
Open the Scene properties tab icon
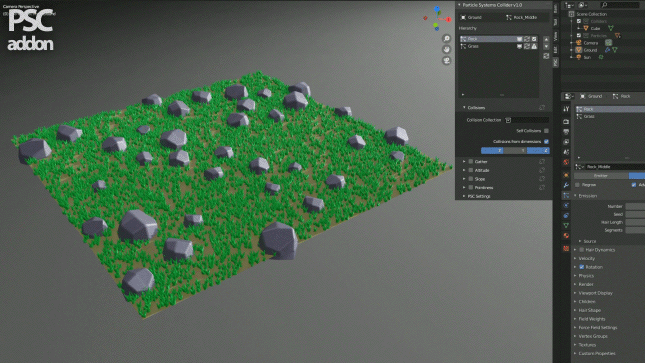point(566,152)
